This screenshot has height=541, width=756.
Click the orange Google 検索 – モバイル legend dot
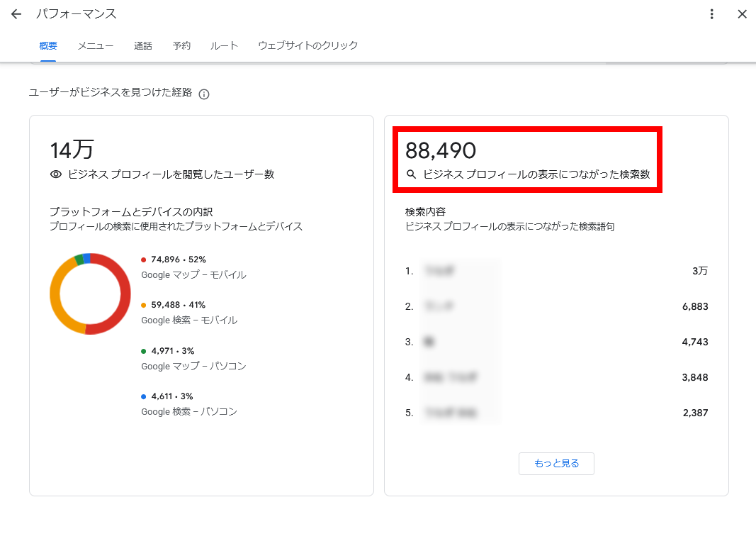(144, 306)
